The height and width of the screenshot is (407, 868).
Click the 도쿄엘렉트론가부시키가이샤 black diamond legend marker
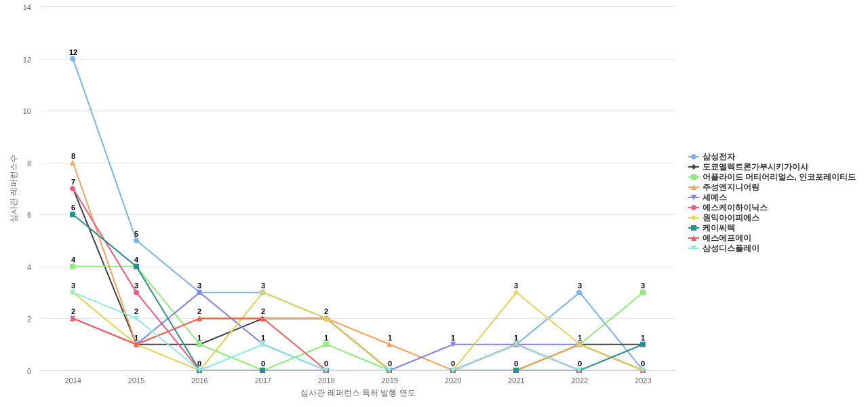point(693,167)
